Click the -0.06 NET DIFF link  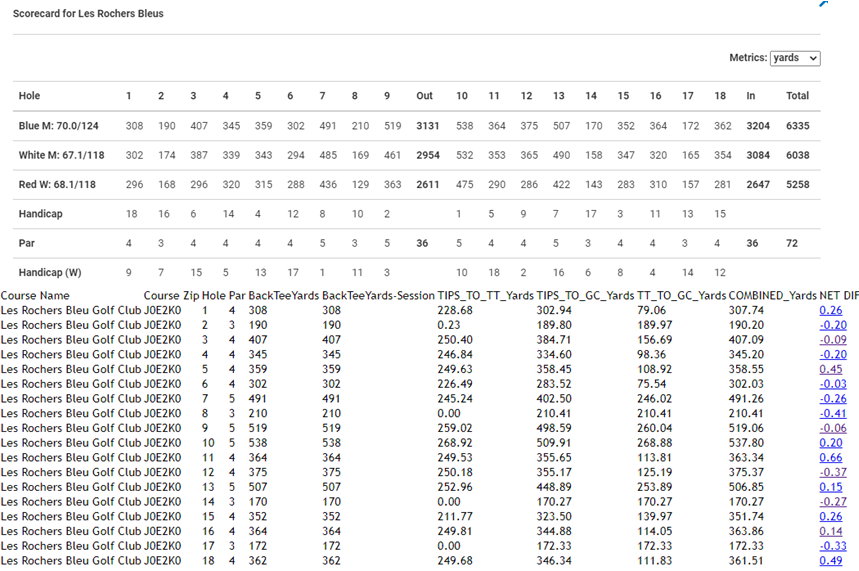pos(833,429)
